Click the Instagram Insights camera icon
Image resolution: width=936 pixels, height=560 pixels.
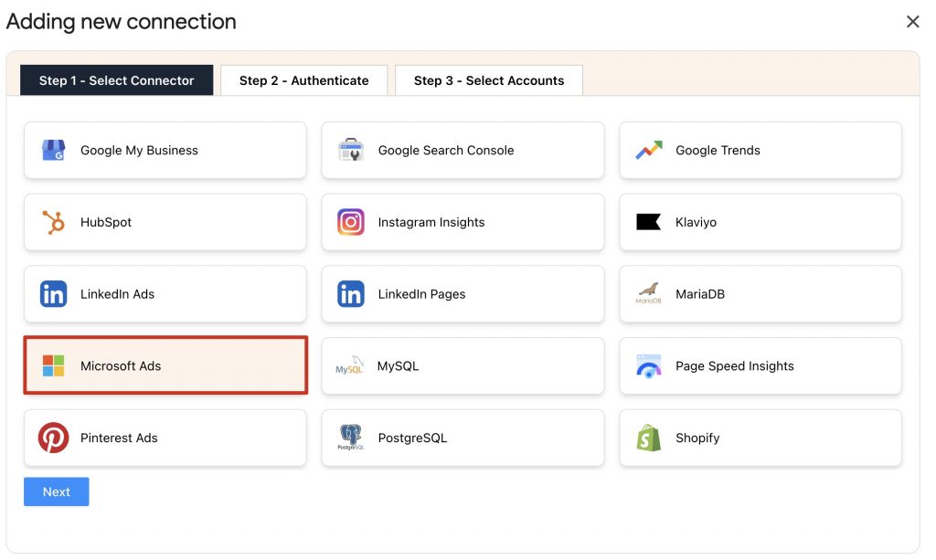(350, 222)
